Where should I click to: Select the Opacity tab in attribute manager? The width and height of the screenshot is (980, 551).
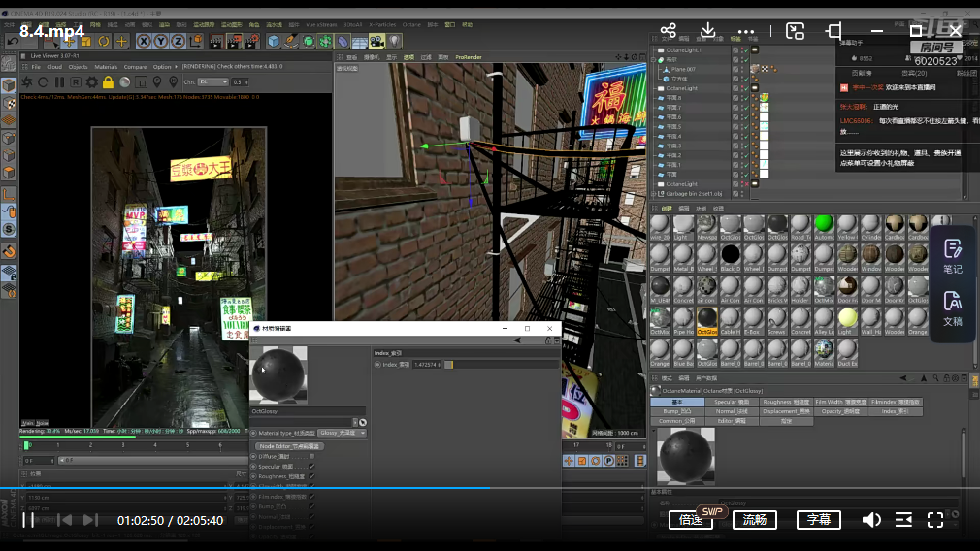[x=840, y=411]
